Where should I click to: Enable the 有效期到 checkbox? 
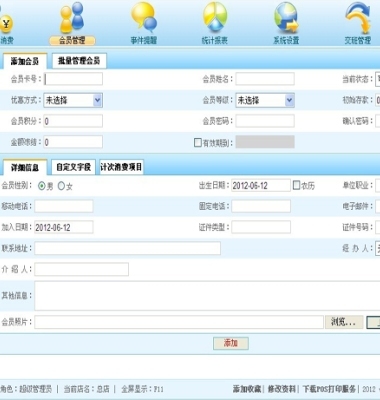point(198,143)
